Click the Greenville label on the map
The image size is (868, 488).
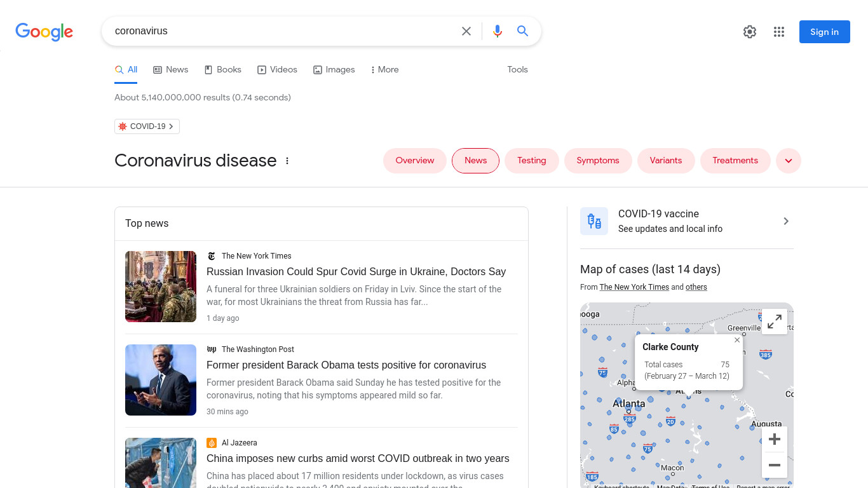click(x=743, y=328)
